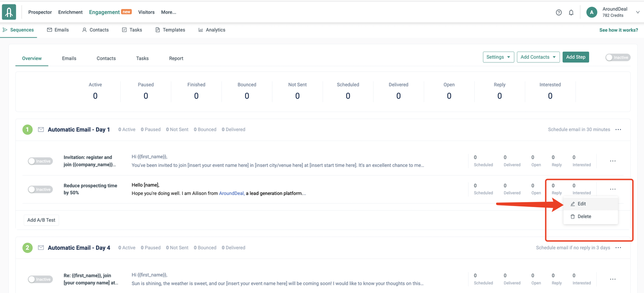Open three-dots menu for Automatic Email Day 1

click(618, 130)
